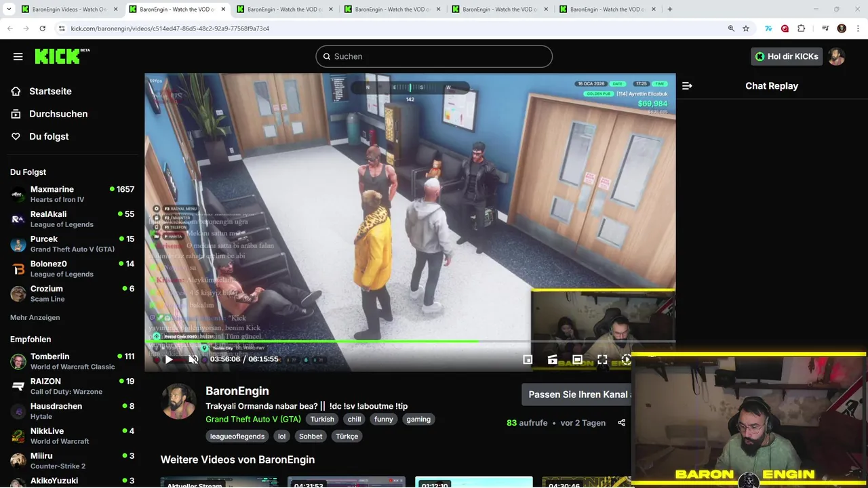
Task: Expand Mehr Anzeigen in followed list
Action: click(x=35, y=317)
